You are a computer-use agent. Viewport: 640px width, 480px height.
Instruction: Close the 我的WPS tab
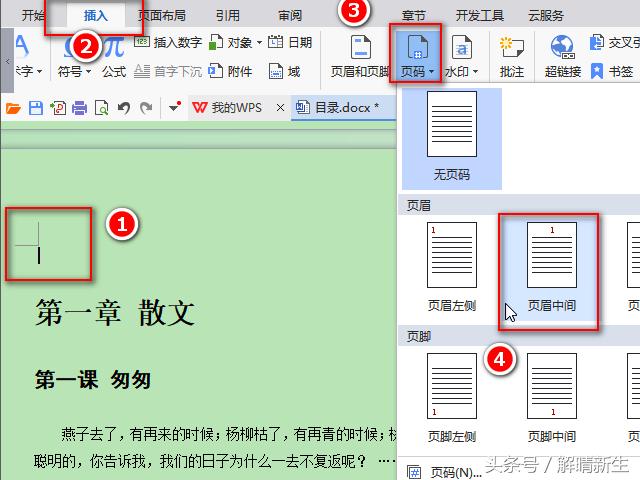click(x=280, y=108)
